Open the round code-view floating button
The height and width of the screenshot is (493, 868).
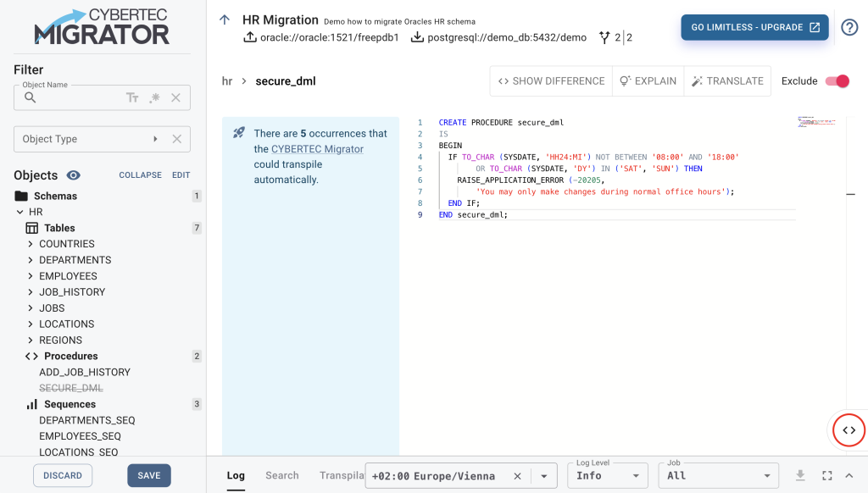click(x=849, y=430)
